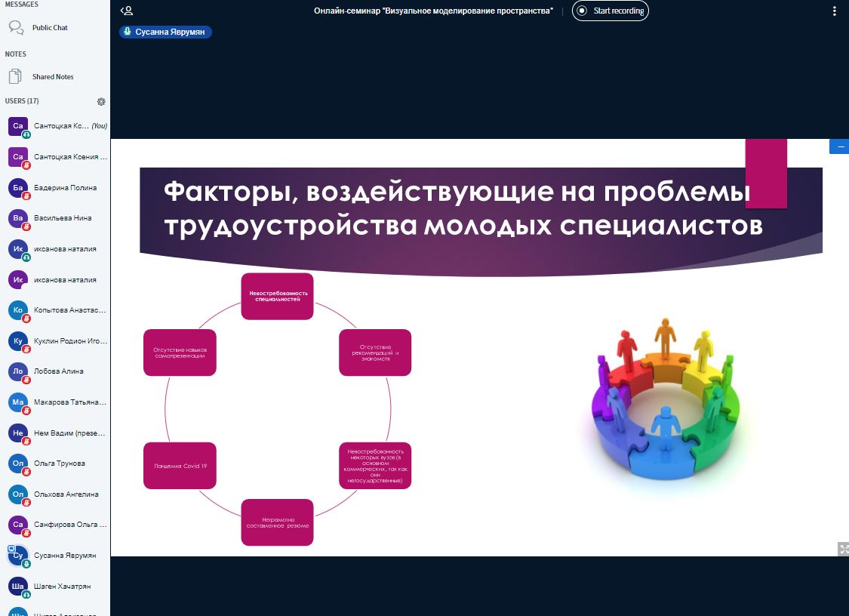Image resolution: width=849 pixels, height=616 pixels.
Task: Select Ольга Трунова from the users
Action: (x=60, y=464)
